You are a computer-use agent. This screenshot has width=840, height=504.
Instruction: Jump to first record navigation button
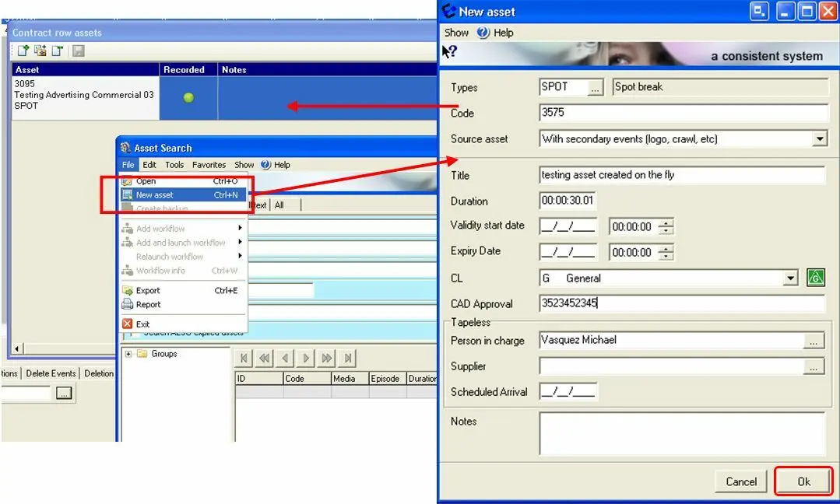coord(244,358)
